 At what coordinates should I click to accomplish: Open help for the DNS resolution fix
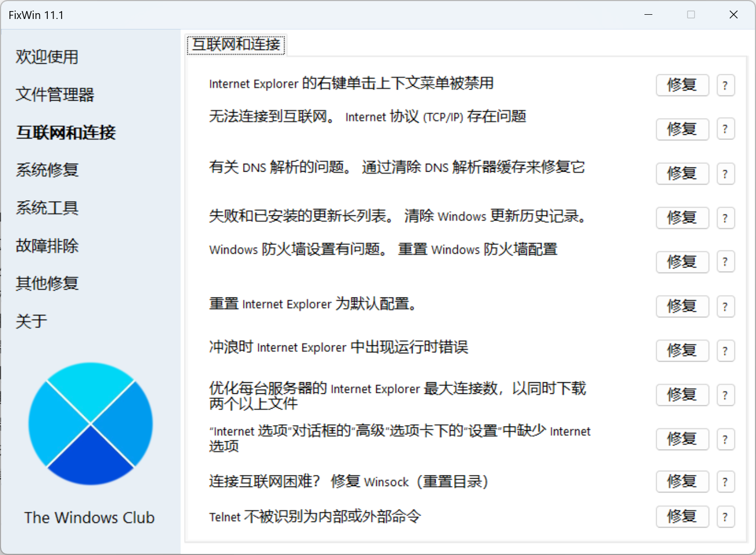pyautogui.click(x=725, y=173)
